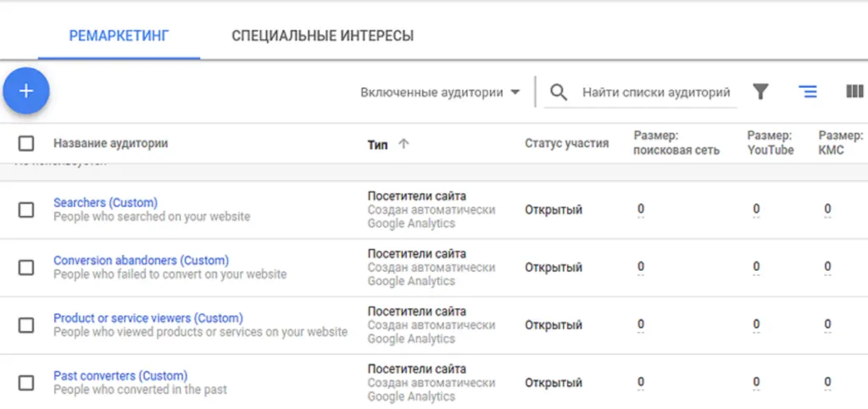
Task: Click search network size 0 for Product viewers
Action: 641,324
